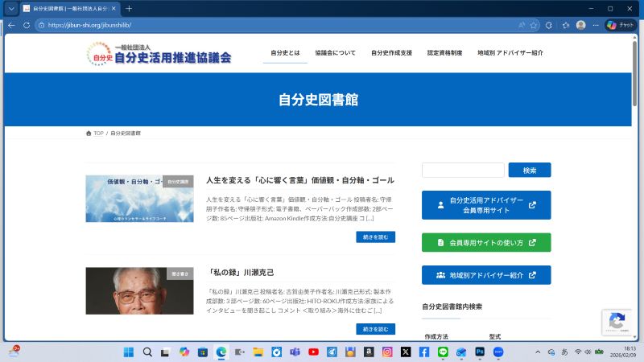Open the Edge profile avatar icon
This screenshot has width=644, height=362.
tap(581, 25)
